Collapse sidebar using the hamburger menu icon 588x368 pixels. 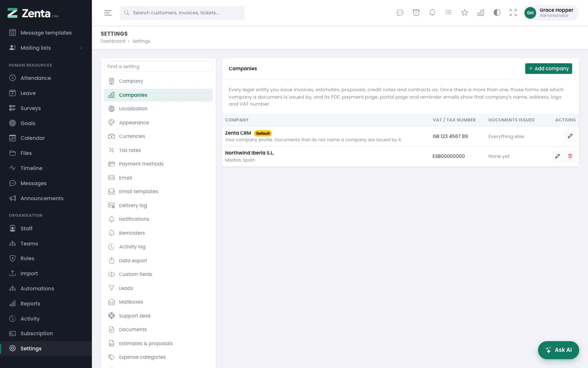coord(108,13)
